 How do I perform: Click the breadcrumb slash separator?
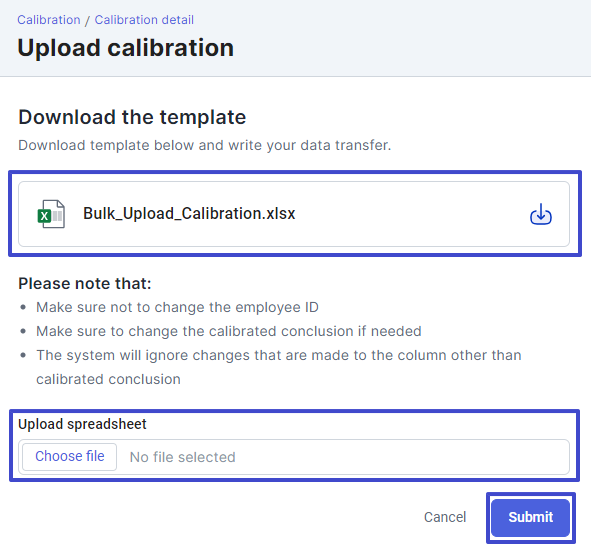click(x=87, y=20)
